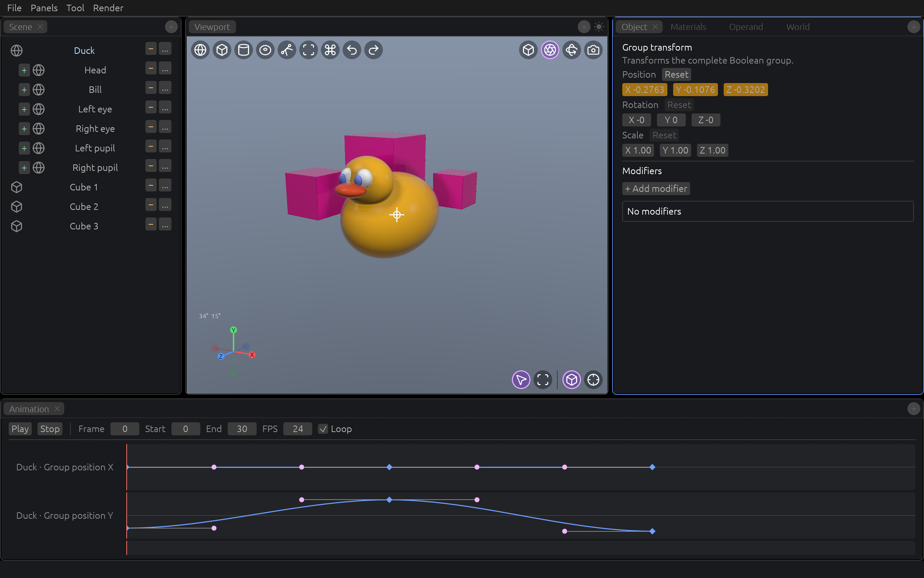Click the minus toggle on Right pupil row
The width and height of the screenshot is (924, 578).
(151, 166)
